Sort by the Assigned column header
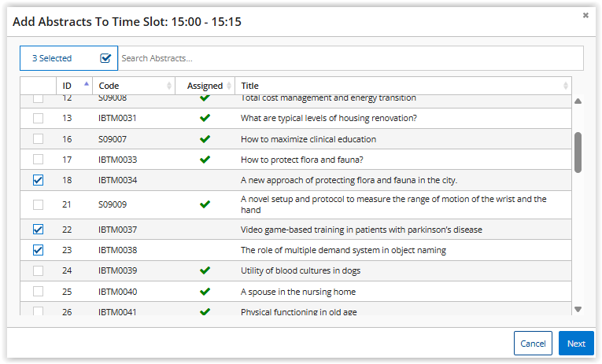The image size is (602, 364). [x=205, y=86]
